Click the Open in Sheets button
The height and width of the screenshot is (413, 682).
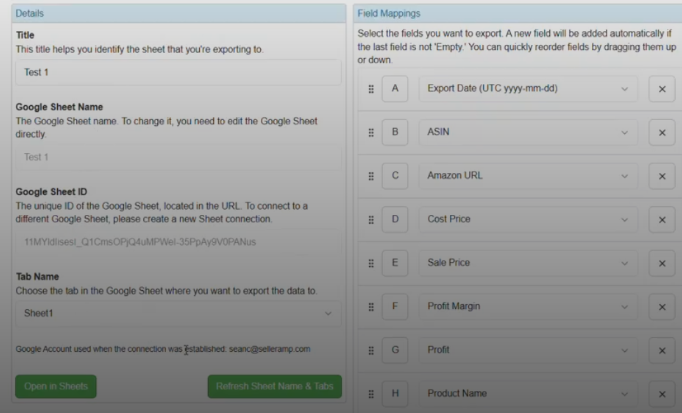pos(56,386)
